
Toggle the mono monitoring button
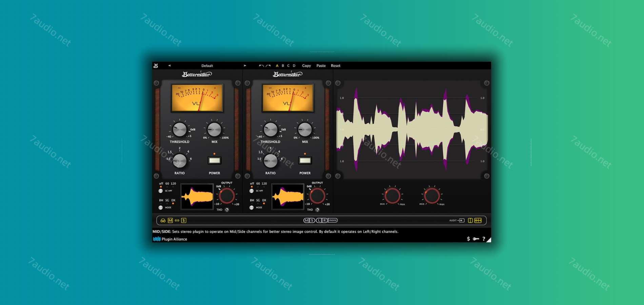[x=333, y=220]
